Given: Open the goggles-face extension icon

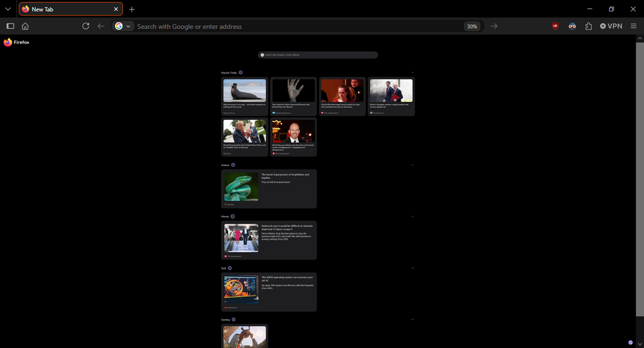Looking at the screenshot, I should [572, 26].
